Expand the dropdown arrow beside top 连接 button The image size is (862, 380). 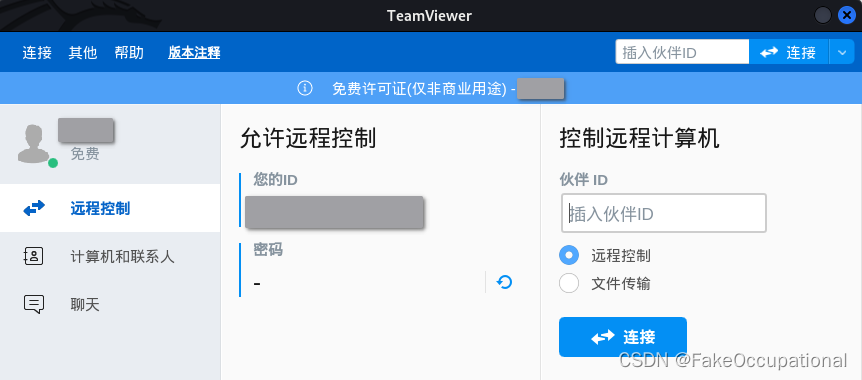[842, 53]
